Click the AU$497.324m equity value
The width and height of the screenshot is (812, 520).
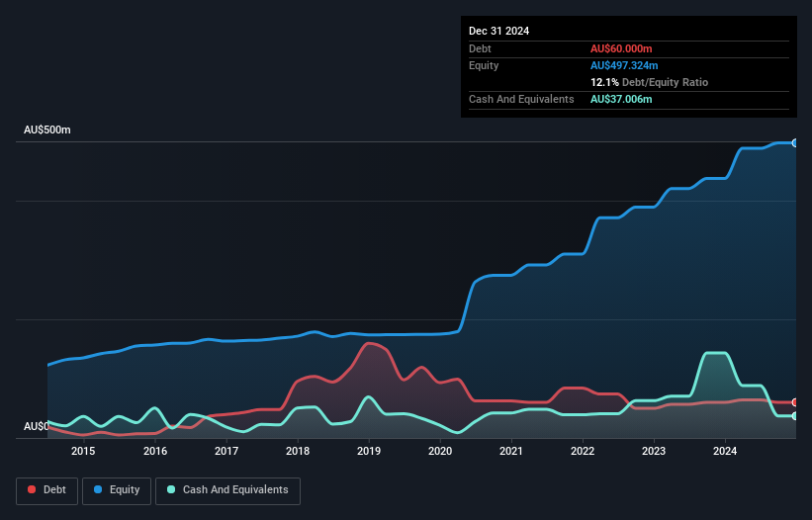pyautogui.click(x=624, y=65)
